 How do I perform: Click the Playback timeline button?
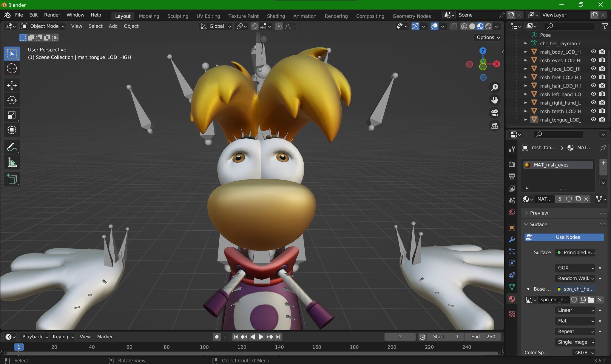click(35, 337)
